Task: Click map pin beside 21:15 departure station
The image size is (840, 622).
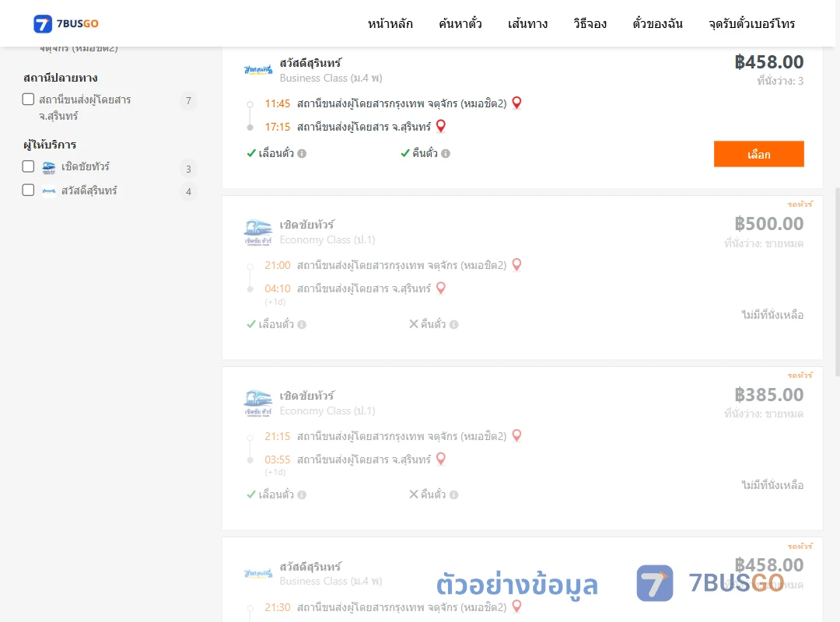Action: (x=516, y=435)
